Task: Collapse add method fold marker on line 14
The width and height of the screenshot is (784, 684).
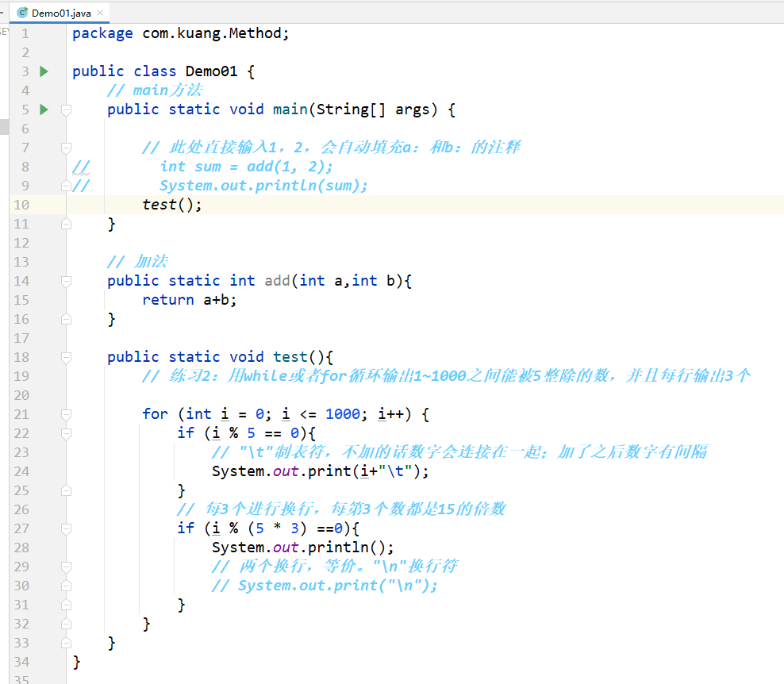Action: (66, 281)
